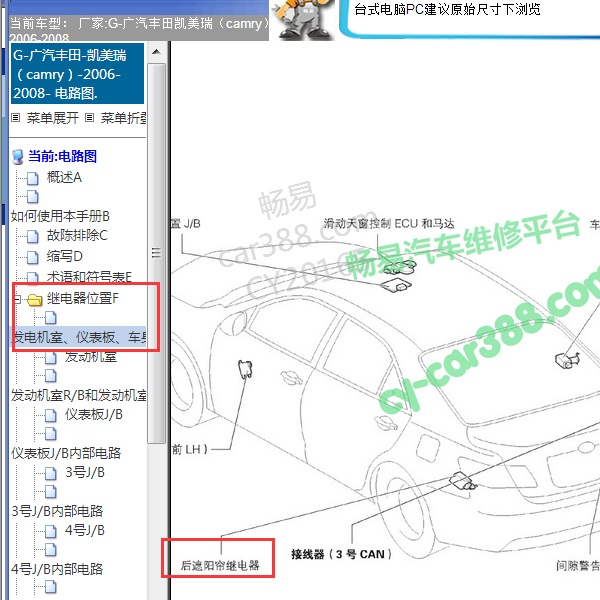The width and height of the screenshot is (600, 600).
Task: Click the page icon next to 4号J/B
Action: tap(51, 531)
